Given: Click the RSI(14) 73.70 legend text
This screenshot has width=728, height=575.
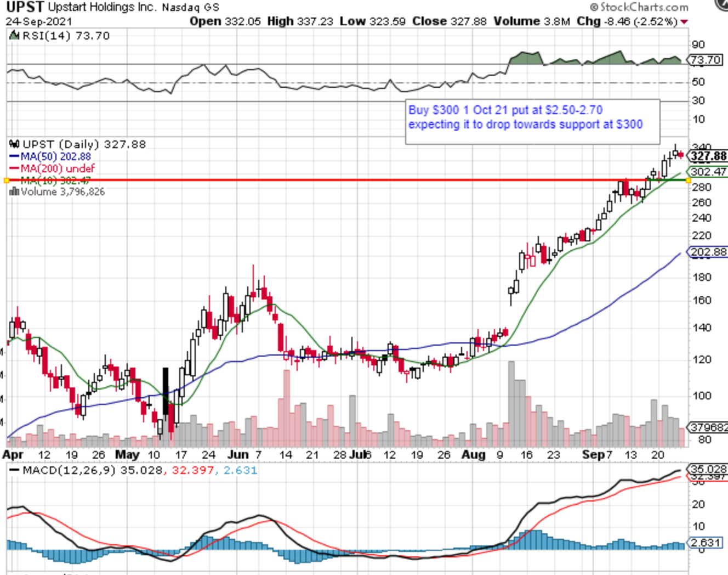Looking at the screenshot, I should pyautogui.click(x=66, y=36).
